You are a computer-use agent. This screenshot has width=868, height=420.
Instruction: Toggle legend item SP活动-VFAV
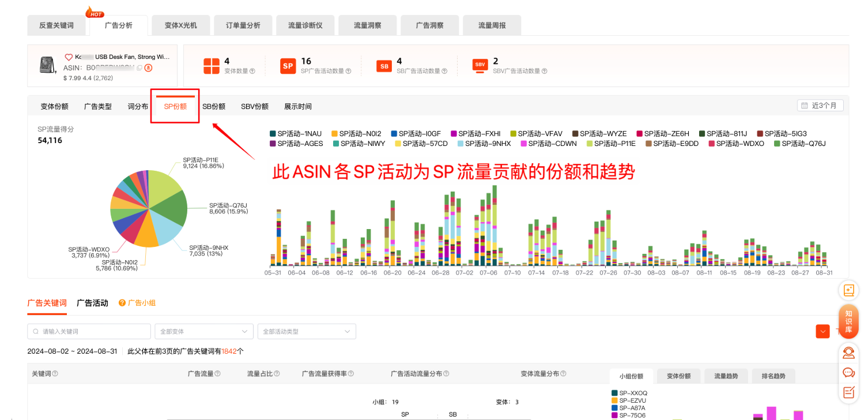pos(536,133)
